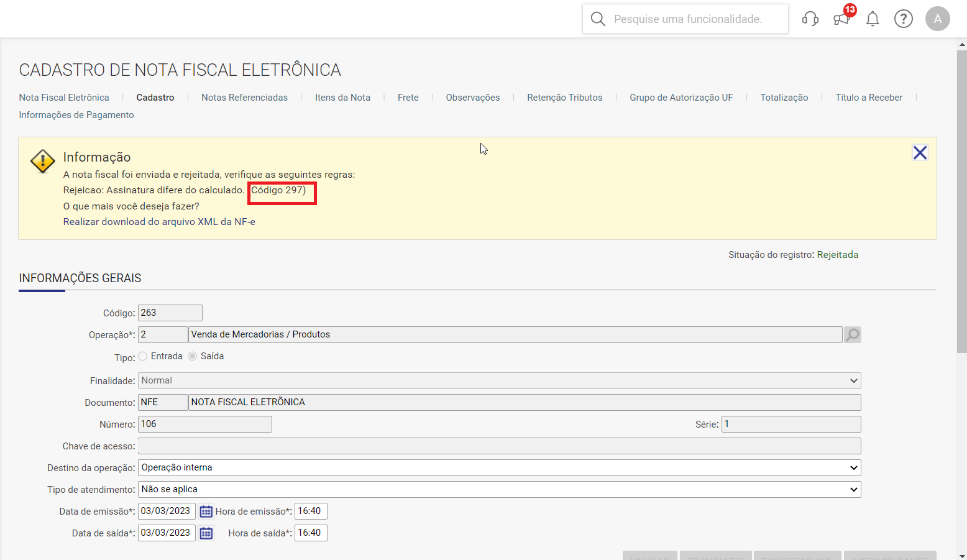Click the NOTA FISCAL ELETRÔNICA document description field

click(x=525, y=402)
